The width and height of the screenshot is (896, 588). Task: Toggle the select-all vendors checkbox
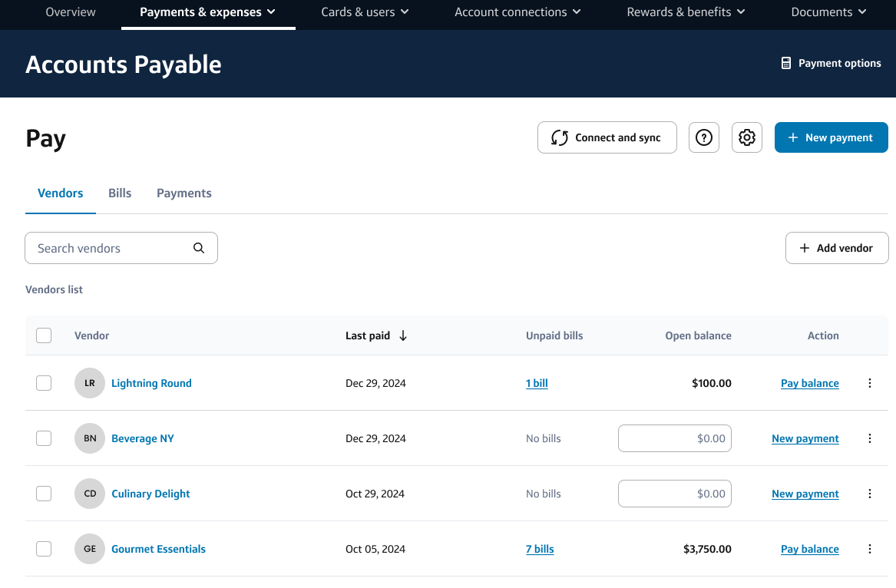[x=44, y=335]
